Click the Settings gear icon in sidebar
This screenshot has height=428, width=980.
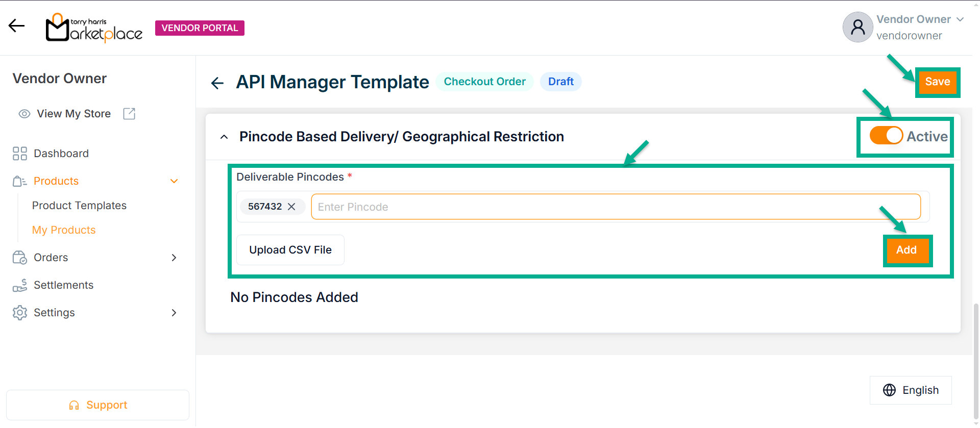coord(20,313)
